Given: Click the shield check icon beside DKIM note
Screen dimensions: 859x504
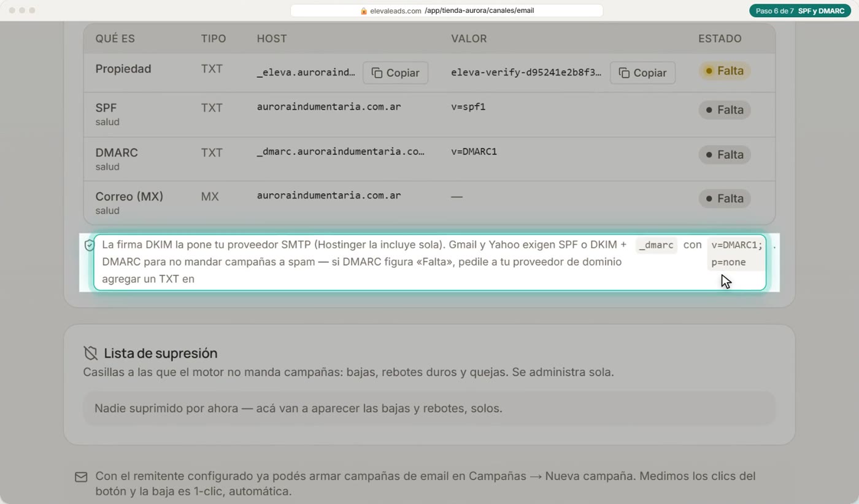Looking at the screenshot, I should pyautogui.click(x=90, y=245).
